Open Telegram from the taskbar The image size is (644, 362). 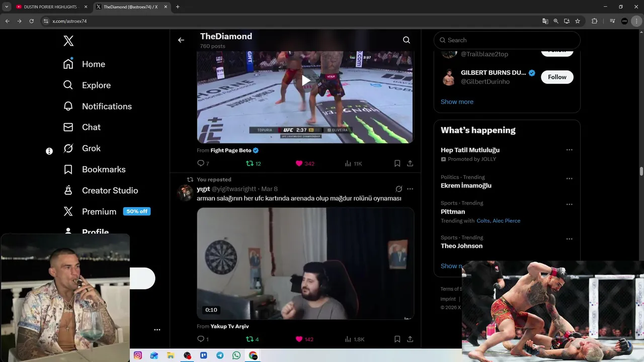[x=220, y=355]
